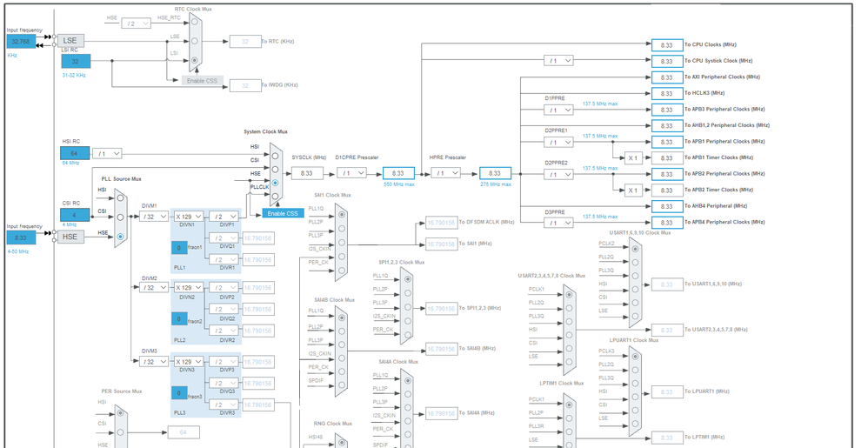
Task: Click the PLL2 fracn2 value box
Action: 179,319
